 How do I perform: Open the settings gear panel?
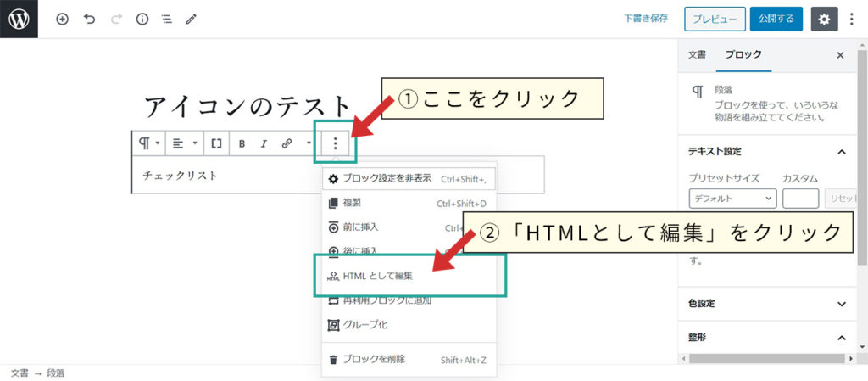tap(824, 20)
